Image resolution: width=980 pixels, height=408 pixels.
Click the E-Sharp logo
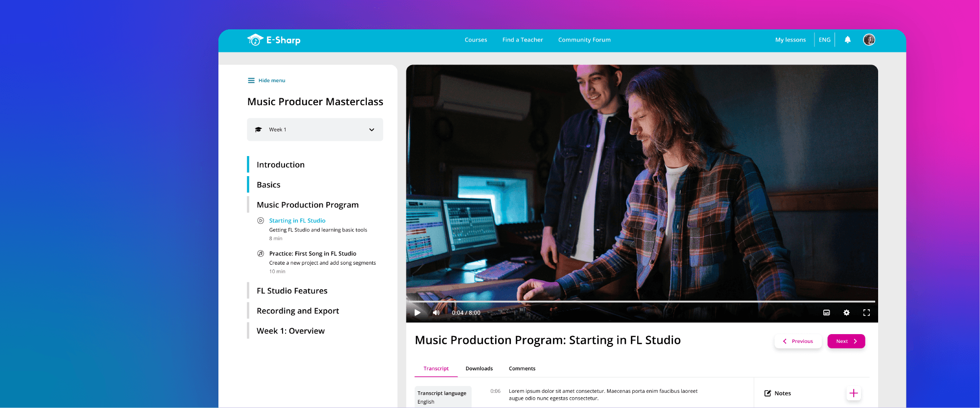pyautogui.click(x=274, y=40)
